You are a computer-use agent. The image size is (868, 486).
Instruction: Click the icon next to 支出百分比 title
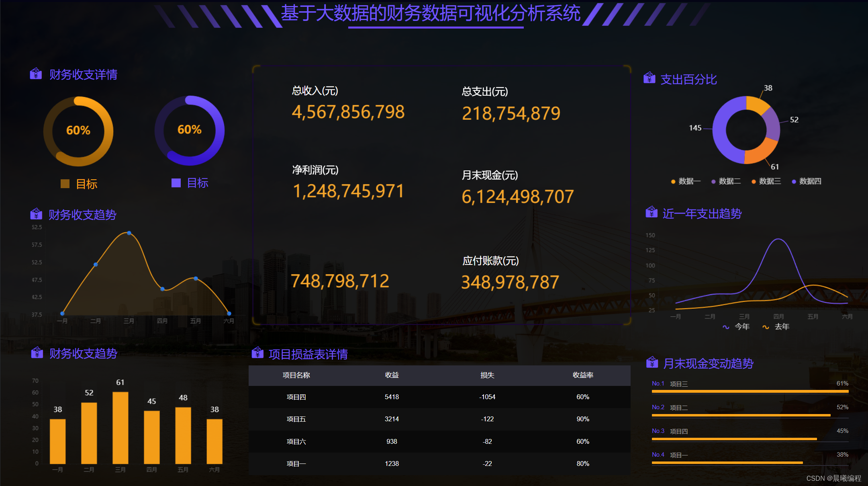pos(649,78)
